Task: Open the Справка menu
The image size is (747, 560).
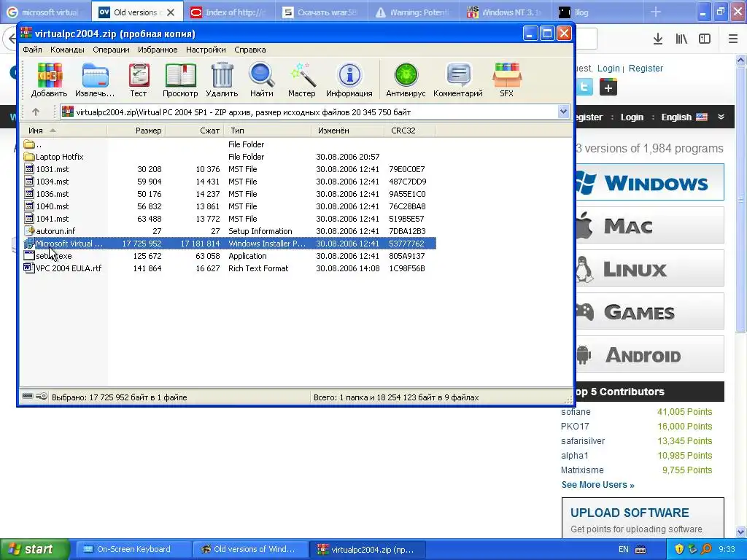Action: click(x=250, y=50)
